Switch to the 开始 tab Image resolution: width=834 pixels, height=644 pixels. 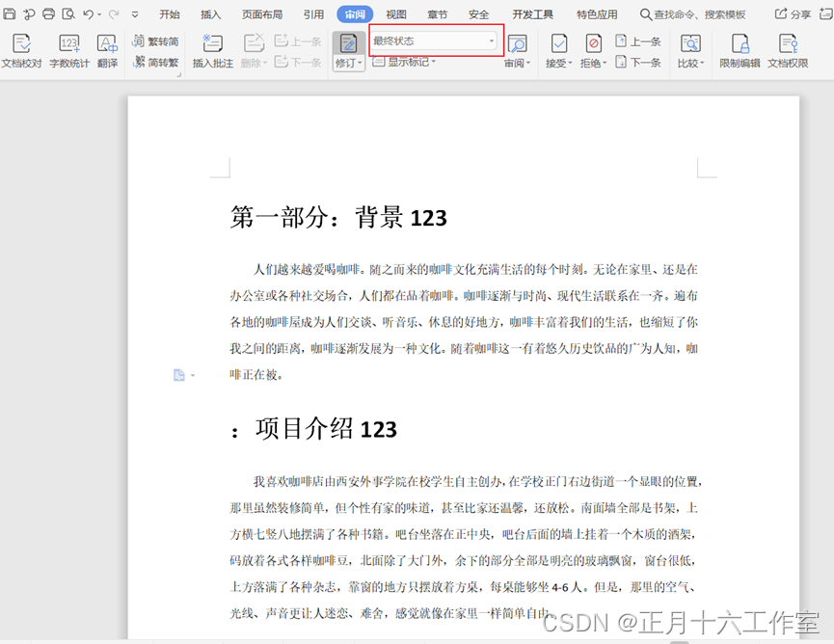pyautogui.click(x=170, y=14)
